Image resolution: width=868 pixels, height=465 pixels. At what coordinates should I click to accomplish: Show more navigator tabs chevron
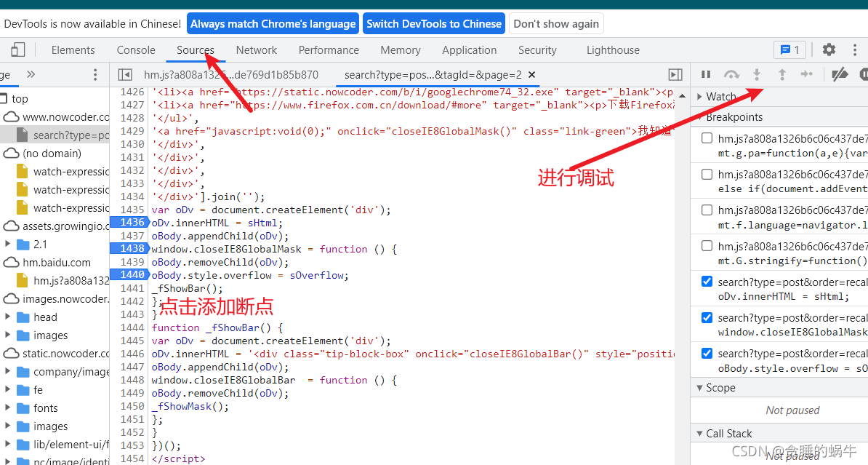point(31,74)
